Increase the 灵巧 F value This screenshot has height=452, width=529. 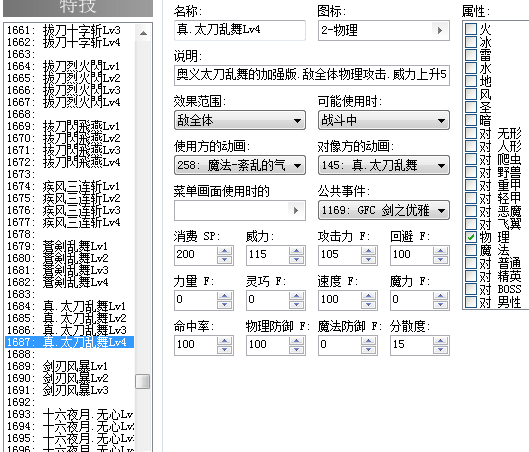296,296
